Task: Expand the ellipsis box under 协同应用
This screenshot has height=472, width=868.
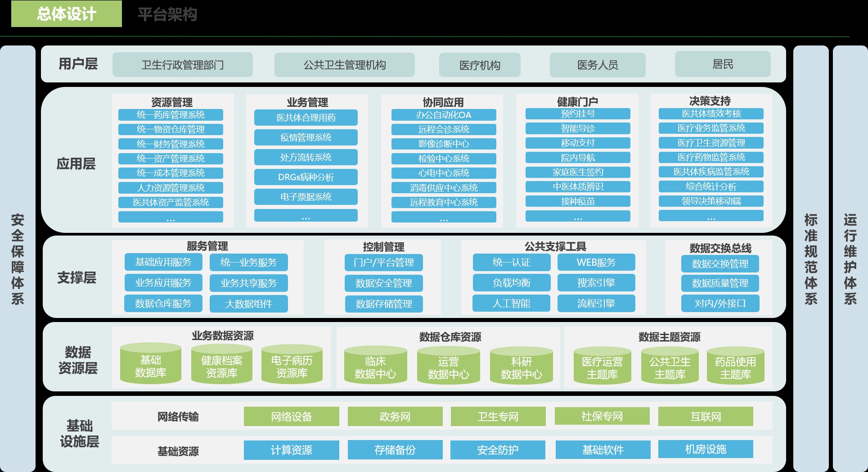Action: click(444, 218)
